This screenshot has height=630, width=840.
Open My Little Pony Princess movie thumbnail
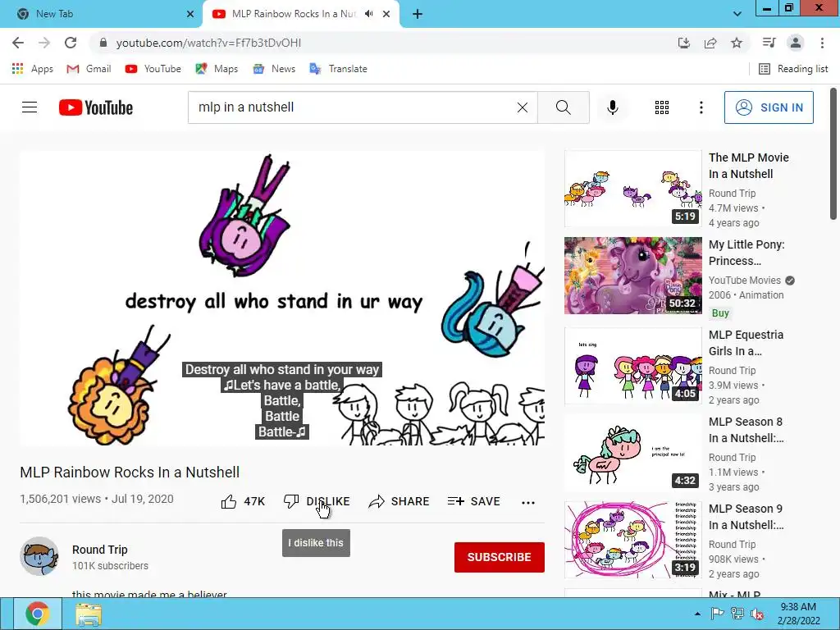[632, 276]
